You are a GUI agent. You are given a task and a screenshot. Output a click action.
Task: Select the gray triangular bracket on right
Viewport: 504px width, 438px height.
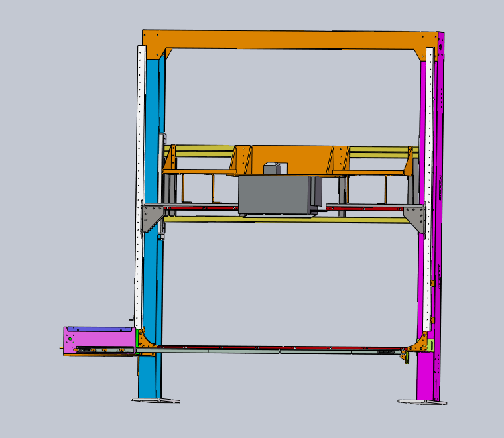coord(416,216)
